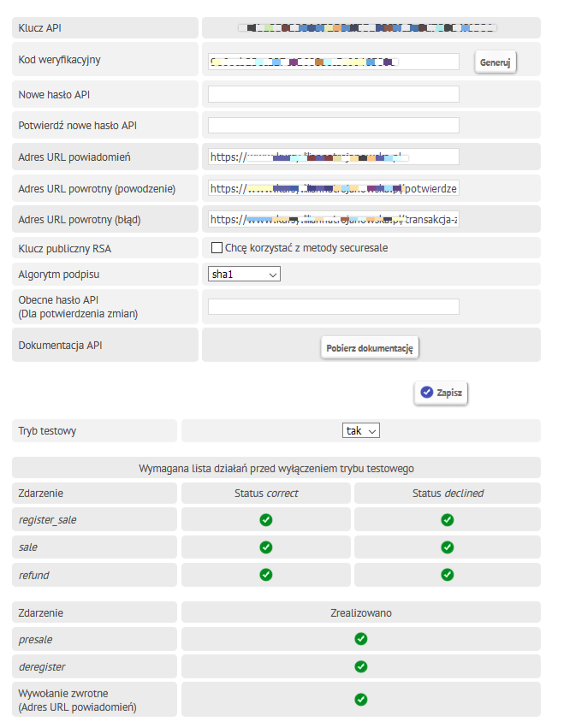Click the Potwierdź nowe hasło API field
The width and height of the screenshot is (564, 728).
[333, 126]
